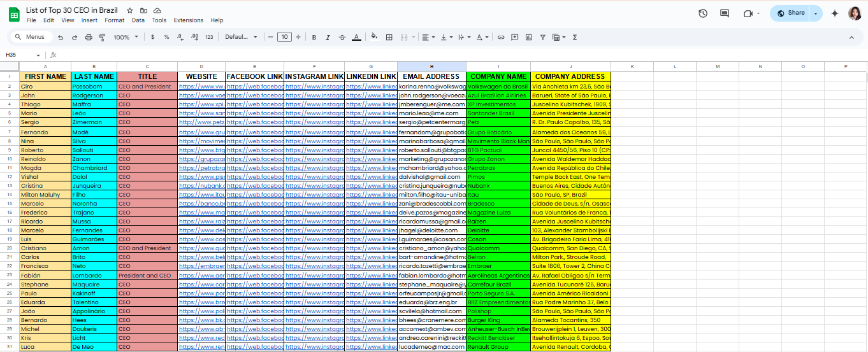Open the Name box dropdown arrow
The width and height of the screenshot is (868, 352).
(38, 55)
